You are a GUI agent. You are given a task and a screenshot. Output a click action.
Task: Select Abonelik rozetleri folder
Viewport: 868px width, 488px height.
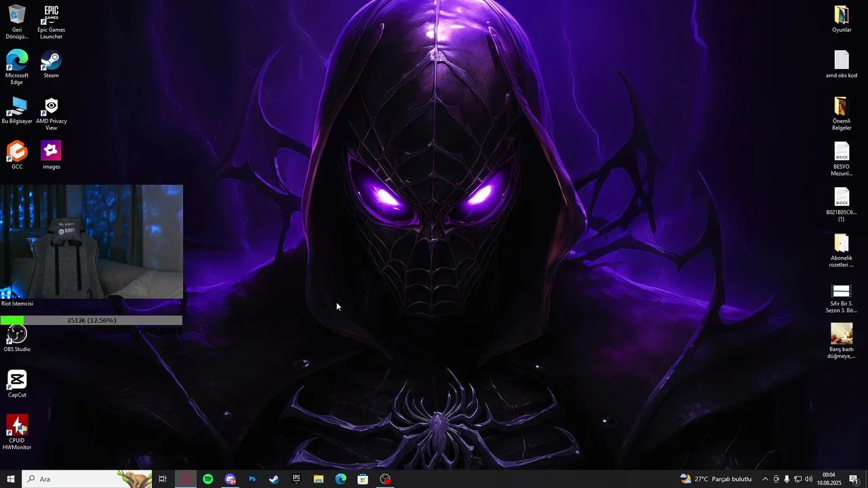pyautogui.click(x=842, y=250)
